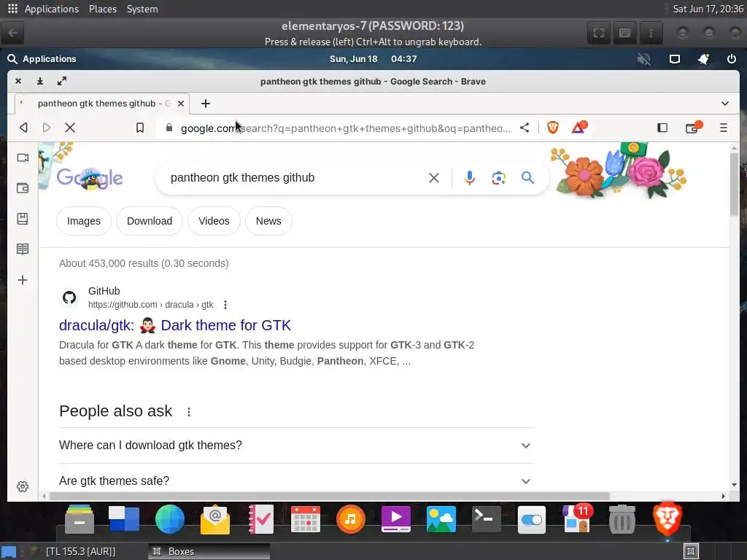Open System Settings from dock
The width and height of the screenshot is (747, 560).
pos(532,519)
